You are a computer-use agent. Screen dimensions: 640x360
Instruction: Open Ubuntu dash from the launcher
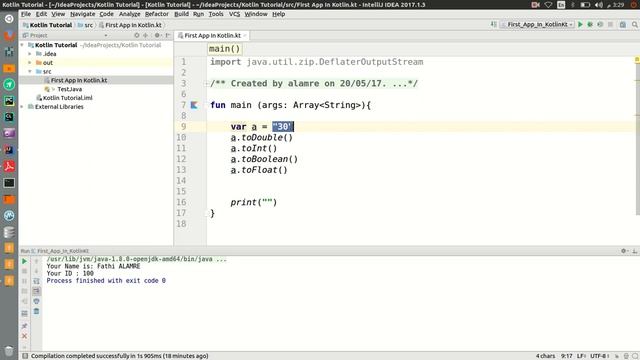click(9, 19)
